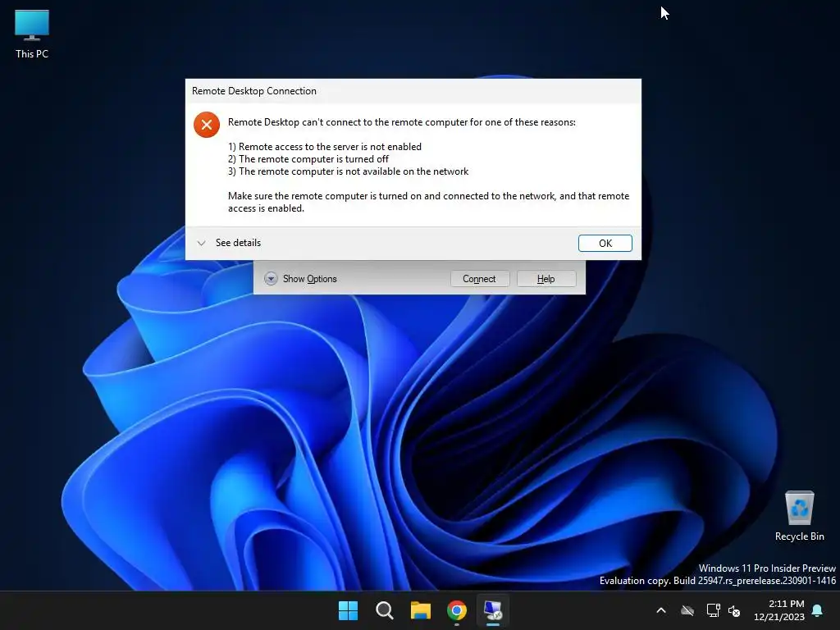Click the Help button
This screenshot has width=840, height=630.
pos(546,279)
